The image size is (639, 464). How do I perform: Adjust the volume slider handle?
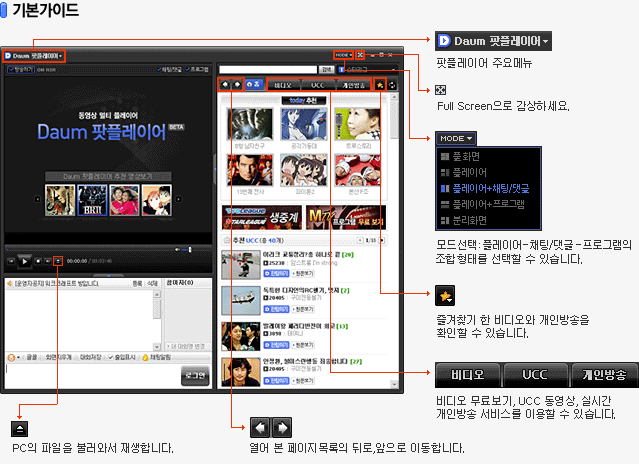coord(189,249)
